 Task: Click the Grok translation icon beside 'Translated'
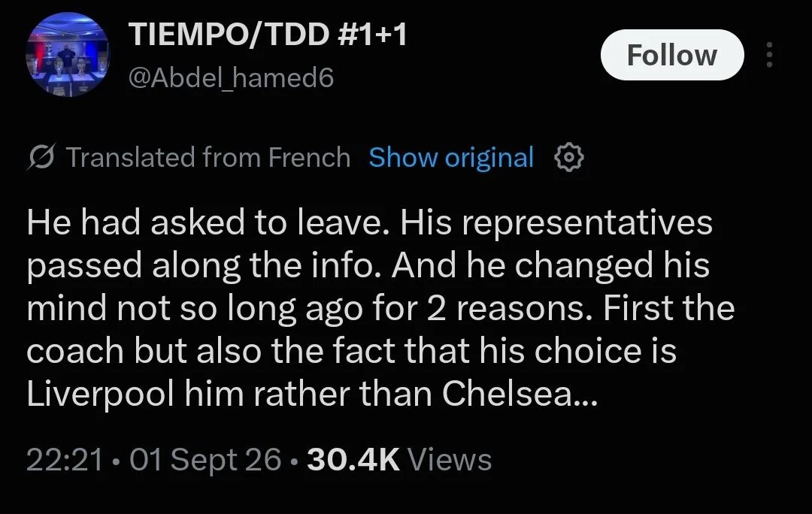click(41, 157)
